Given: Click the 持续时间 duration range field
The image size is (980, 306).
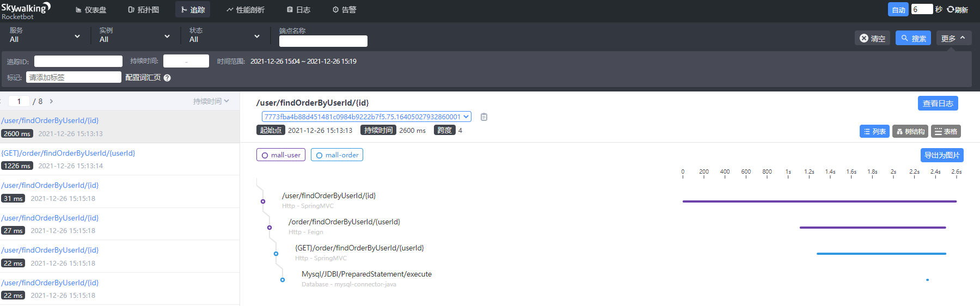Looking at the screenshot, I should coord(186,61).
